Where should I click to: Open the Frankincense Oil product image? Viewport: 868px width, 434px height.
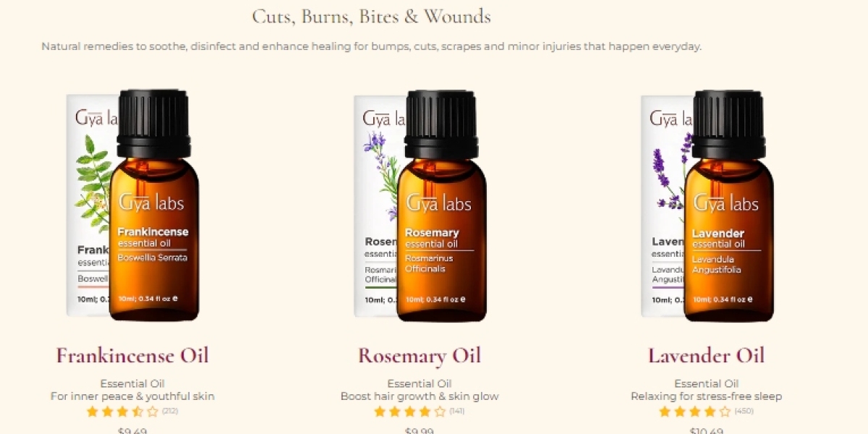pos(132,205)
